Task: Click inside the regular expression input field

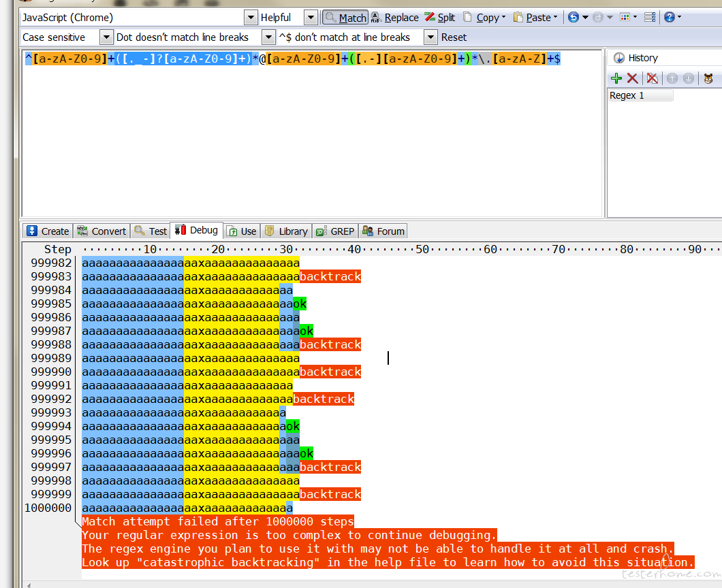Action: coord(312,133)
